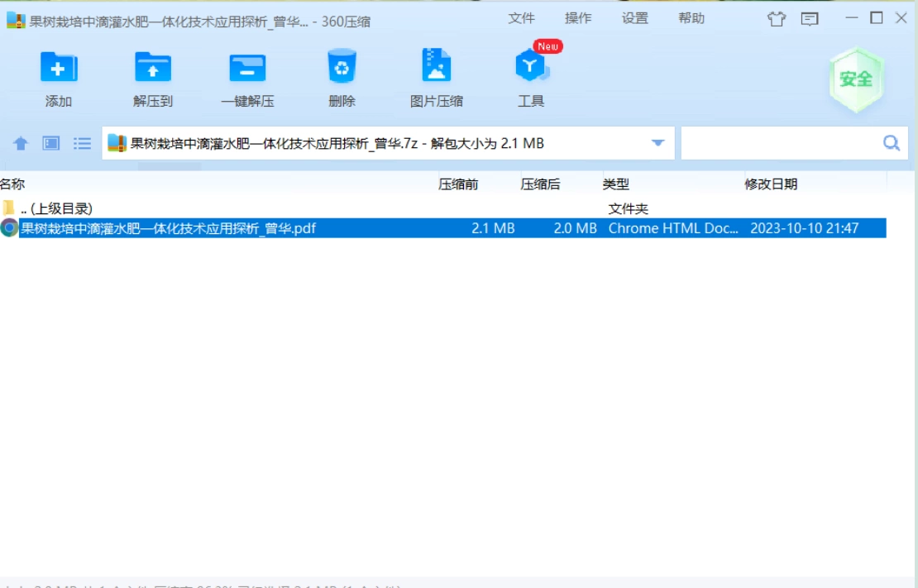Click inside the search input field
The image size is (918, 588).
point(782,143)
